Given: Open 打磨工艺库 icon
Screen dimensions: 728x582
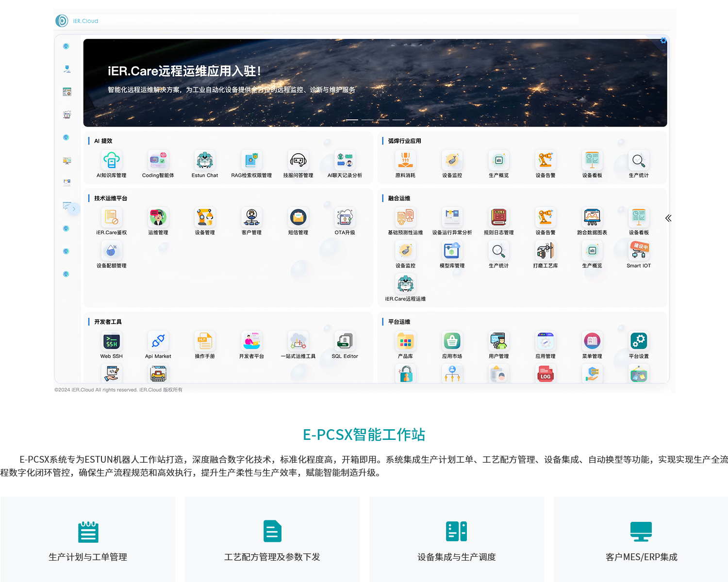Looking at the screenshot, I should click(x=546, y=250).
